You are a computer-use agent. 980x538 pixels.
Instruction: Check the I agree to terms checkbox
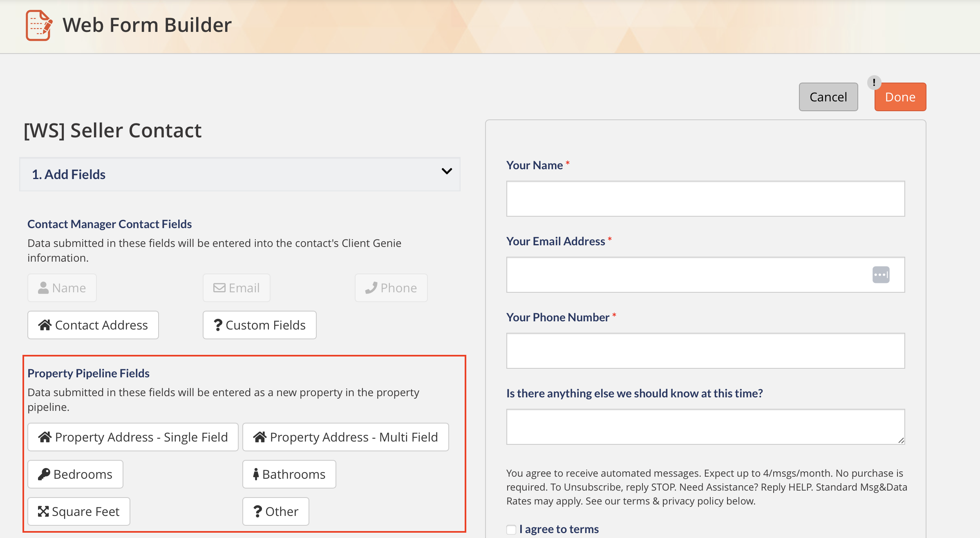pyautogui.click(x=511, y=529)
